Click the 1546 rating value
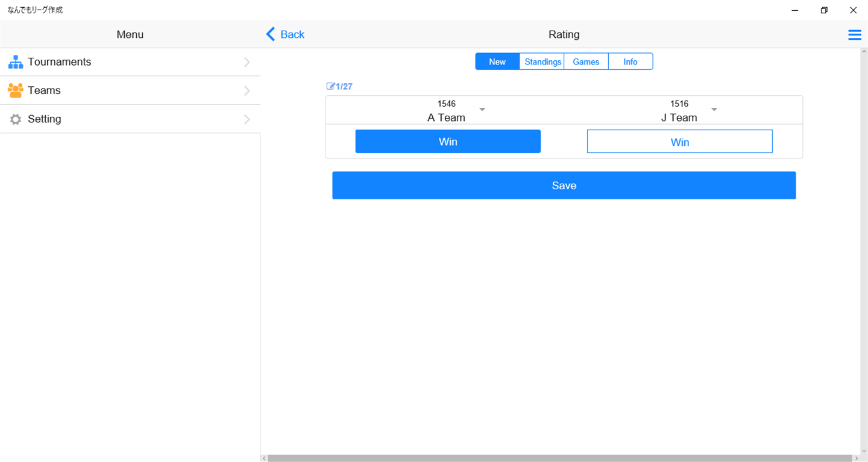868x462 pixels. point(447,104)
